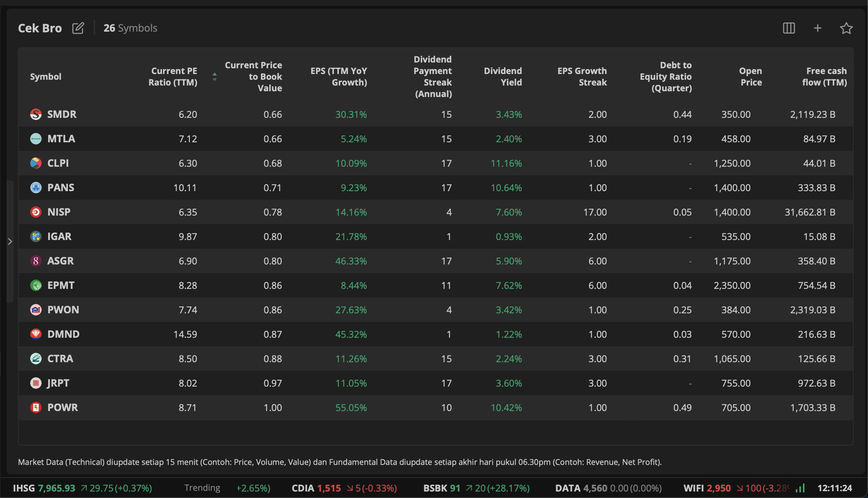Open the MTLA symbol
Viewport: 868px width, 498px height.
click(x=61, y=139)
